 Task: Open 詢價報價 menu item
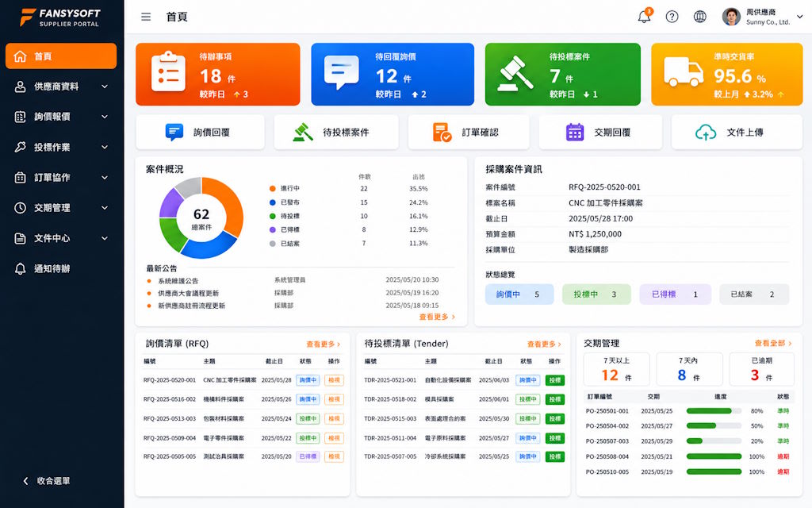(x=61, y=117)
